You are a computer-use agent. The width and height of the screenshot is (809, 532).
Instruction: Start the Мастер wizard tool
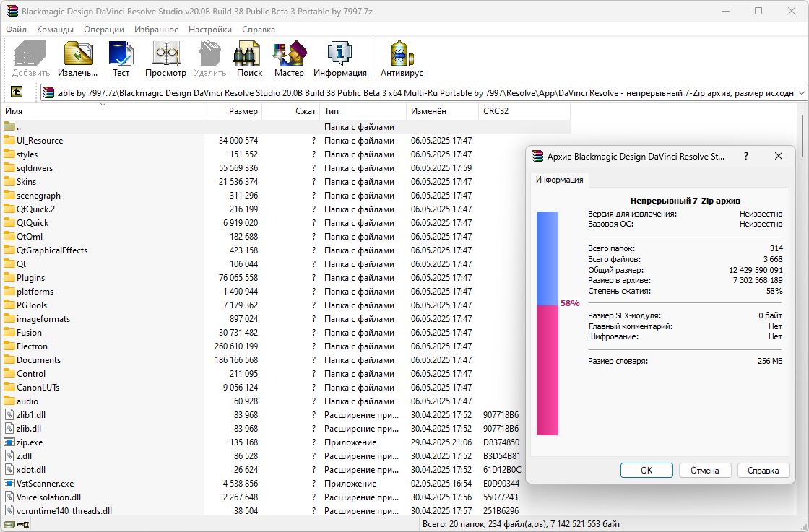coord(289,58)
